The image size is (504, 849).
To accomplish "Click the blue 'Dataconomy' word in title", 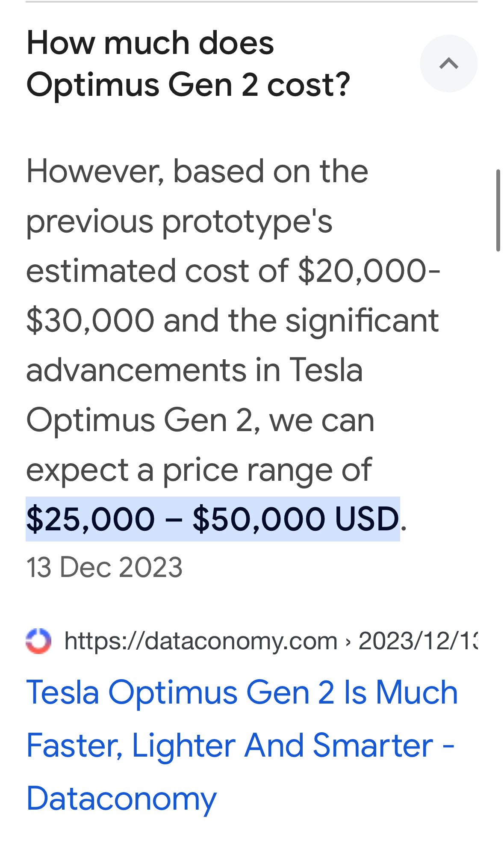I will [x=121, y=799].
